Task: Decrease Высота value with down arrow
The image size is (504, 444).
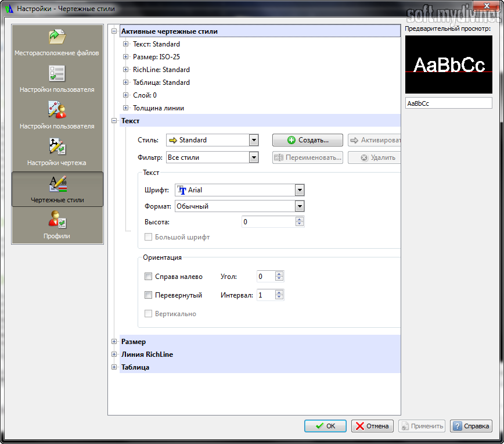Action: coord(299,224)
